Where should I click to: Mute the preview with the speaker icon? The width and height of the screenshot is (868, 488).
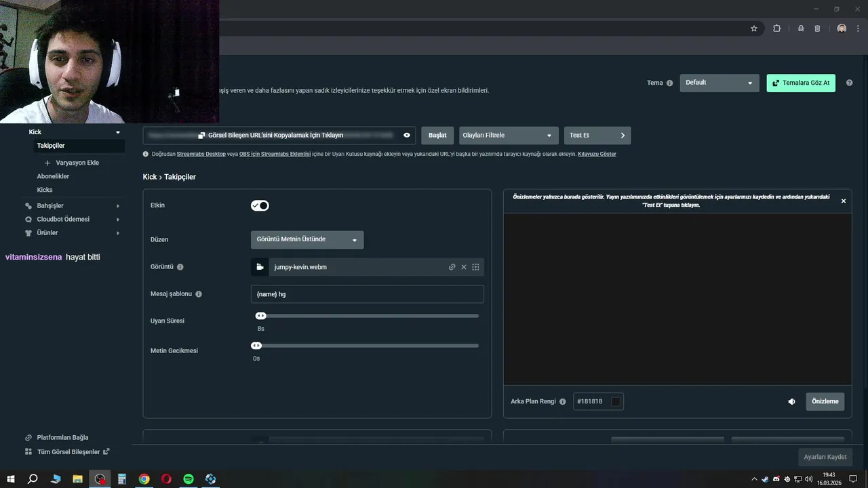click(791, 401)
